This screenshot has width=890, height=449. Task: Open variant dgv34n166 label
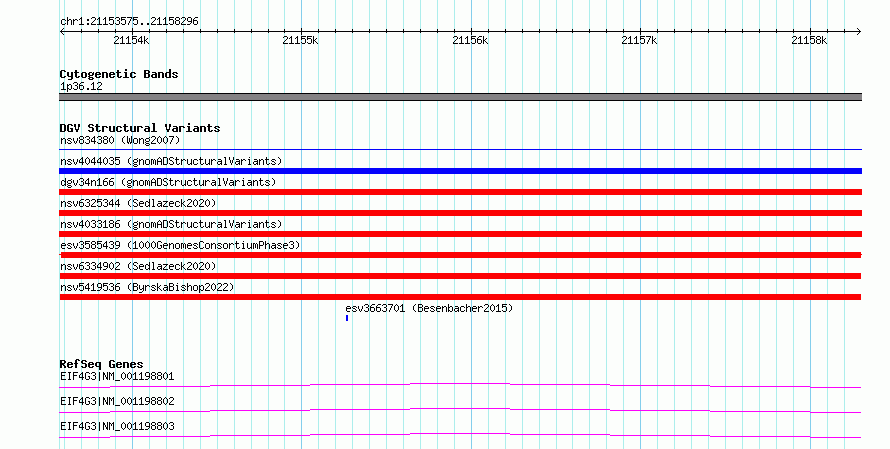[x=168, y=182]
